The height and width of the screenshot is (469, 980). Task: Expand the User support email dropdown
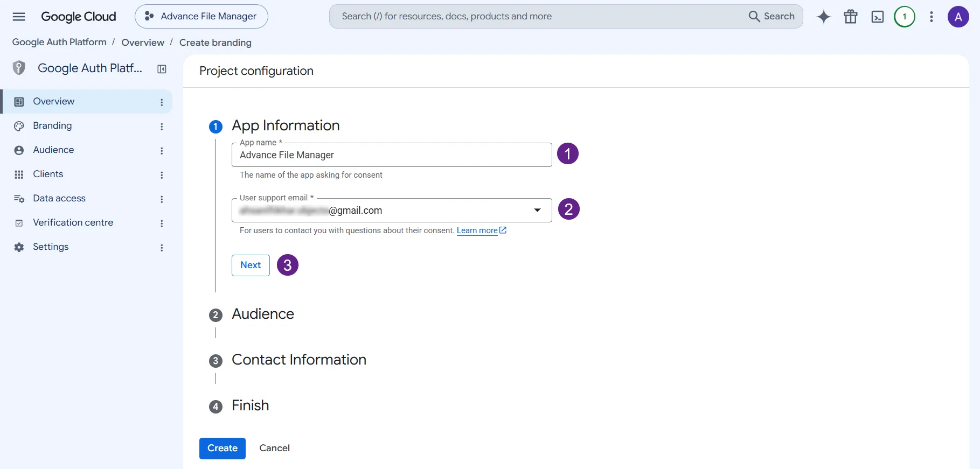392,211
